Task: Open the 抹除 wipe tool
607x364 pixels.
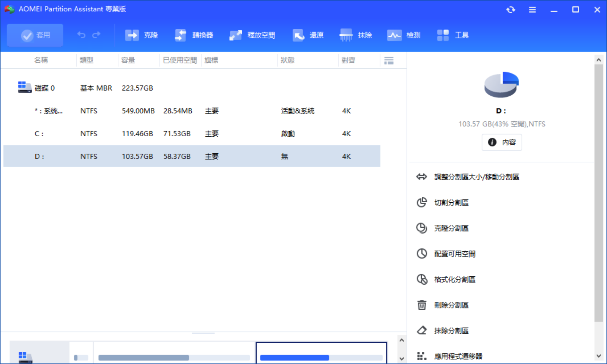Action: [356, 35]
